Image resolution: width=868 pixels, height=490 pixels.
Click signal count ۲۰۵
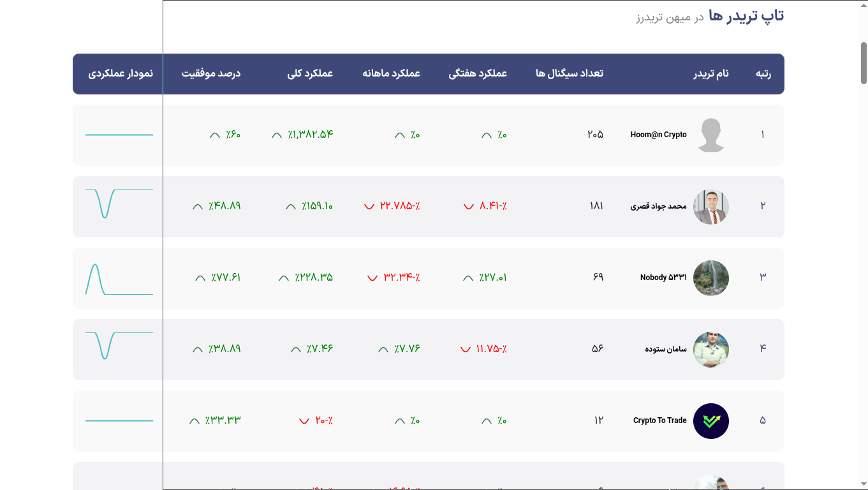coord(595,135)
